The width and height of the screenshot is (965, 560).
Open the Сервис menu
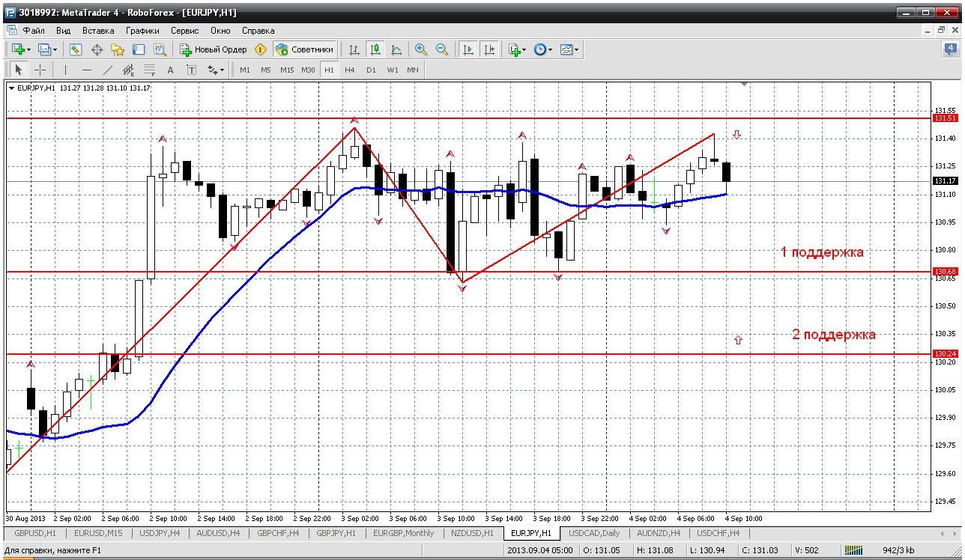pyautogui.click(x=185, y=31)
